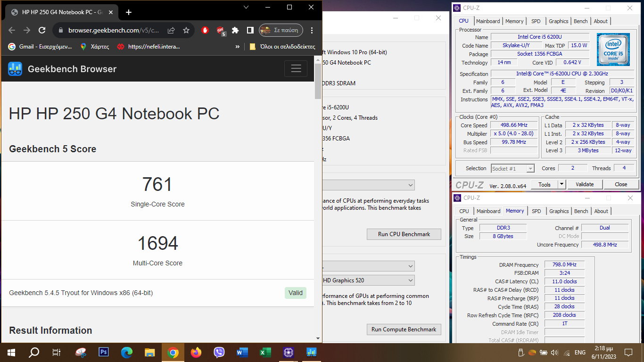This screenshot has width=644, height=362.
Task: Open the Windows Start menu
Action: 11,352
